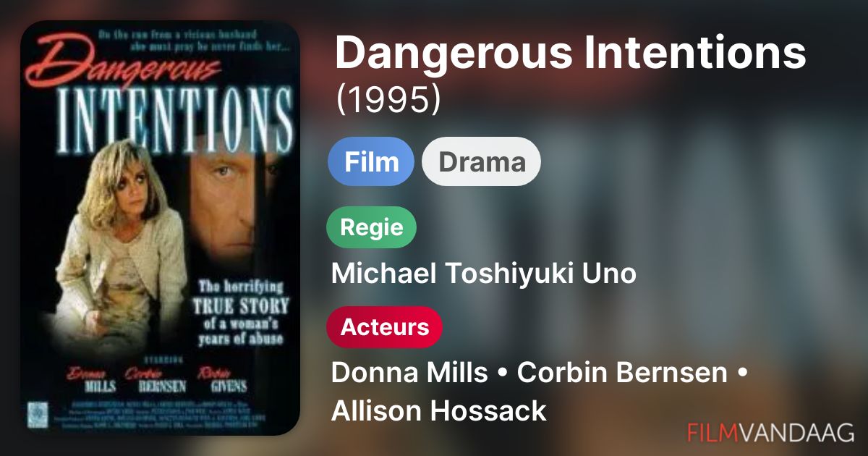Click the green Regie label

pyautogui.click(x=372, y=227)
